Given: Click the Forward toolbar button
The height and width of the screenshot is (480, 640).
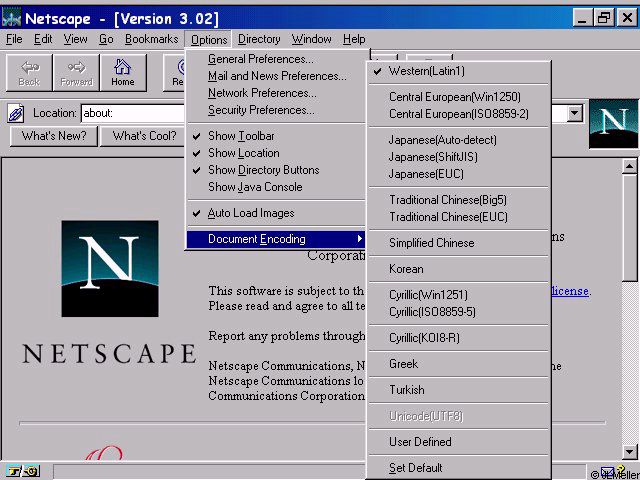Looking at the screenshot, I should click(76, 73).
